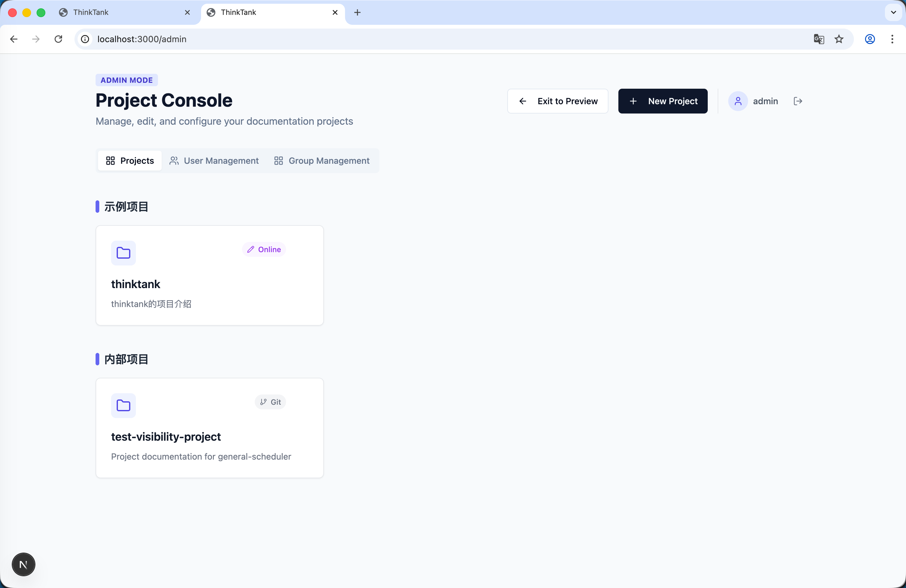Reload the page

(x=58, y=39)
